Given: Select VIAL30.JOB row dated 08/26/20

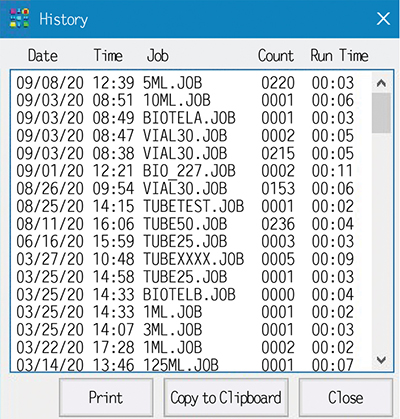Looking at the screenshot, I should click(x=185, y=189).
